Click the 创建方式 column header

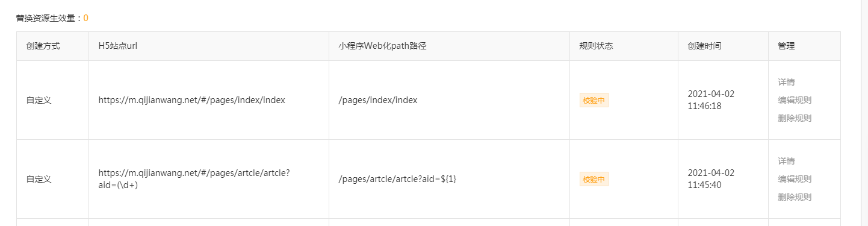coord(43,46)
